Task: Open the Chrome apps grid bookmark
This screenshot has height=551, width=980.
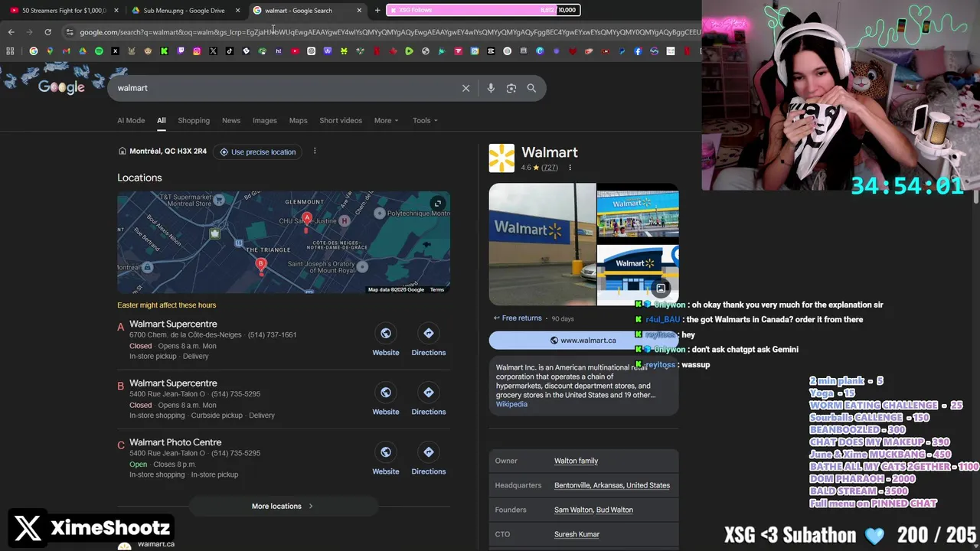Action: click(10, 51)
